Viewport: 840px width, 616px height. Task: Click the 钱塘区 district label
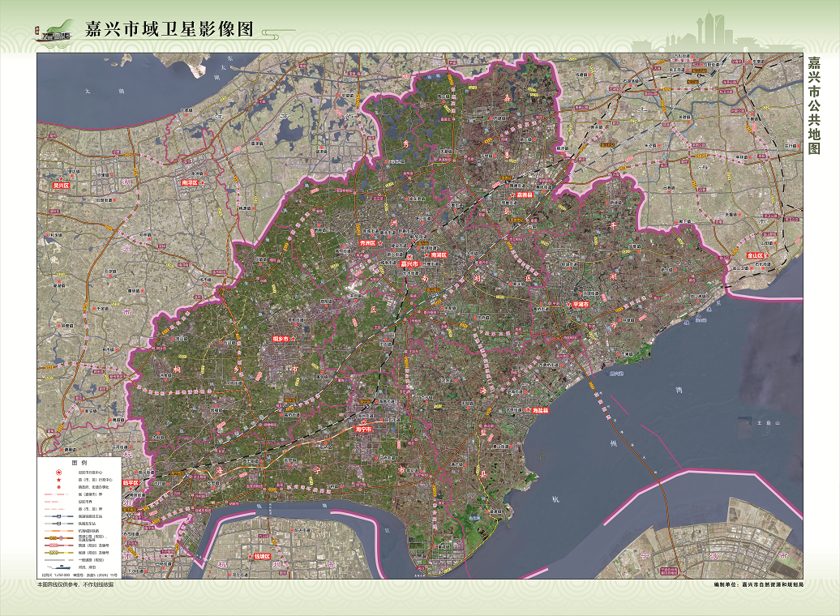click(262, 557)
